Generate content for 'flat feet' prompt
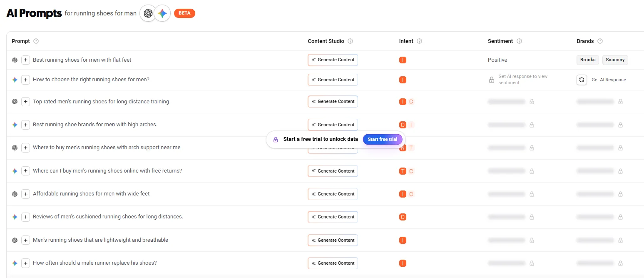The height and width of the screenshot is (278, 644). (x=333, y=60)
